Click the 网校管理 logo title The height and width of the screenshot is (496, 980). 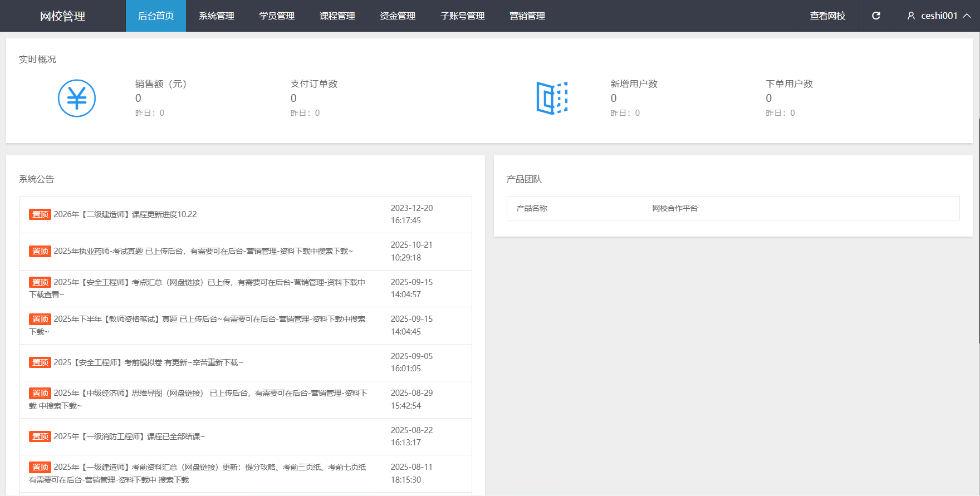[x=62, y=16]
